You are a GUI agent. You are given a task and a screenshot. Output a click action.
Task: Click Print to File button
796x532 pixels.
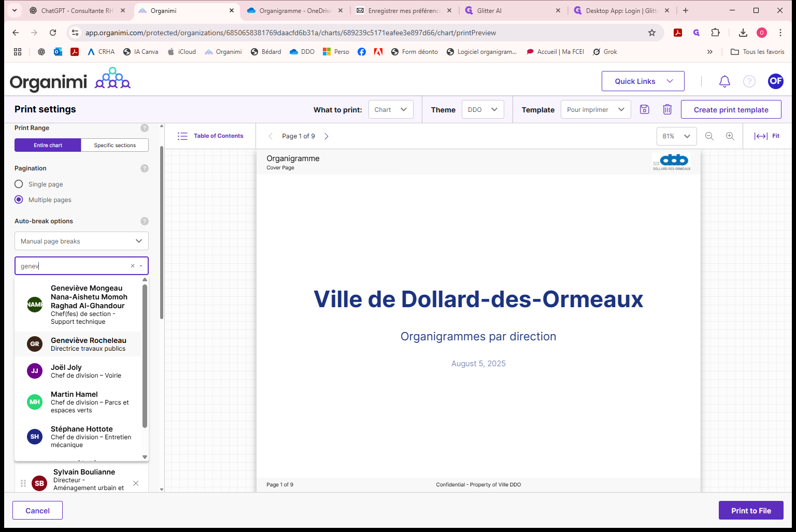(x=751, y=510)
